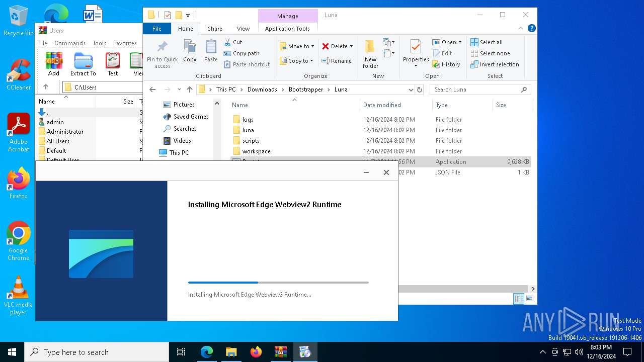The width and height of the screenshot is (644, 362).
Task: Select Saved Games in navigation pane
Action: click(x=191, y=117)
